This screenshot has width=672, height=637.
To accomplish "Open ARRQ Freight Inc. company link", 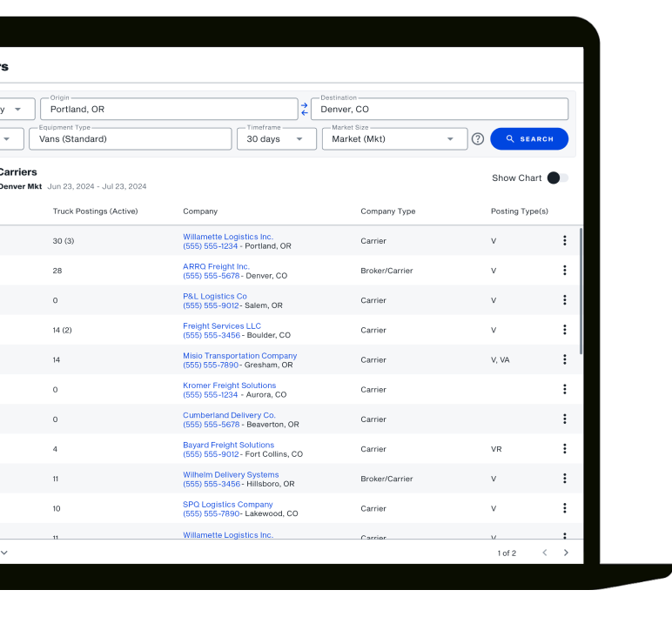I will (x=216, y=266).
